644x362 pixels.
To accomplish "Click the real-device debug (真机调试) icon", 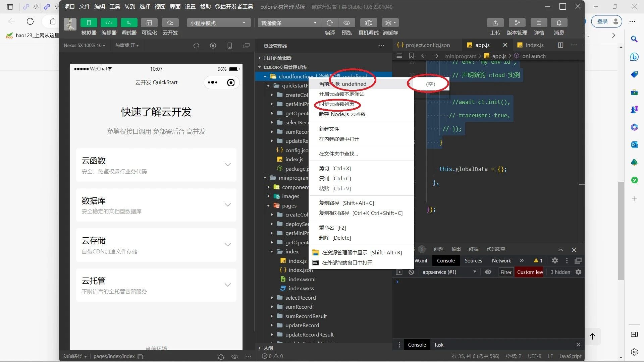I will [x=368, y=23].
